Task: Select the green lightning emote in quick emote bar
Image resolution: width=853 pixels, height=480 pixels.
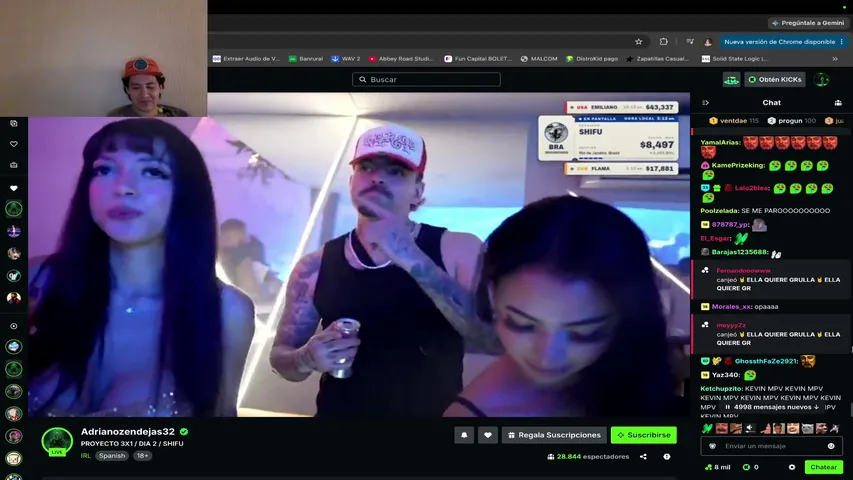Action: pos(707,429)
